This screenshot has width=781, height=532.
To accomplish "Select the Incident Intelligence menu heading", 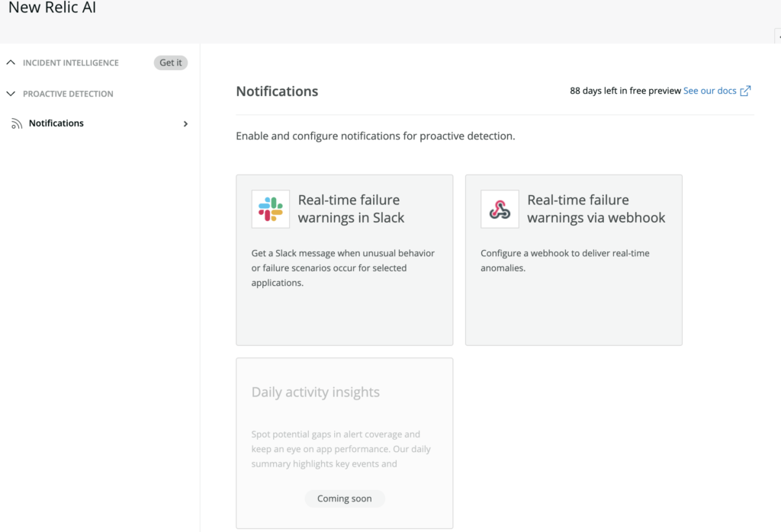I will (71, 62).
